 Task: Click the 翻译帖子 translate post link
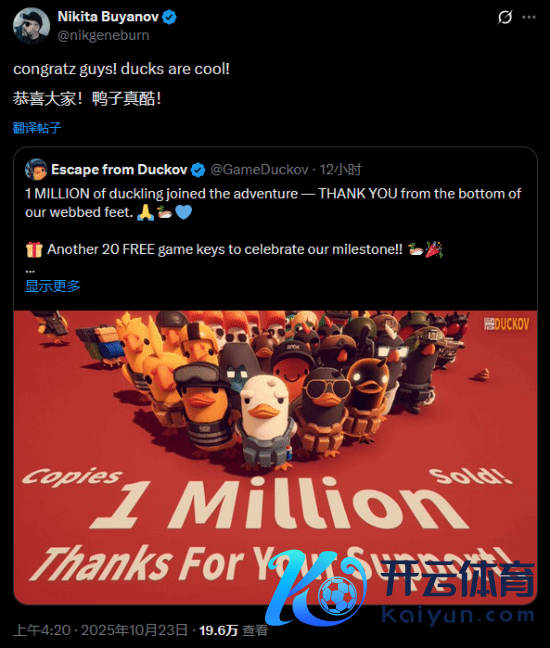coord(37,128)
